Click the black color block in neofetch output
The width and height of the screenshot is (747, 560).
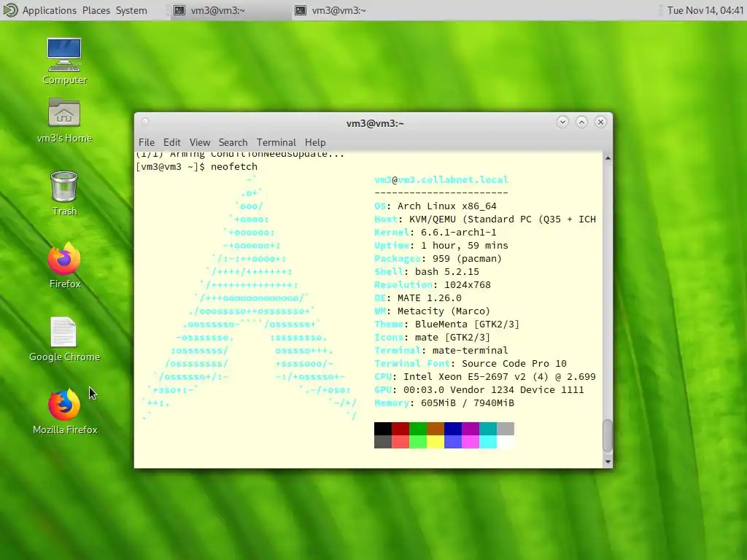pyautogui.click(x=382, y=429)
